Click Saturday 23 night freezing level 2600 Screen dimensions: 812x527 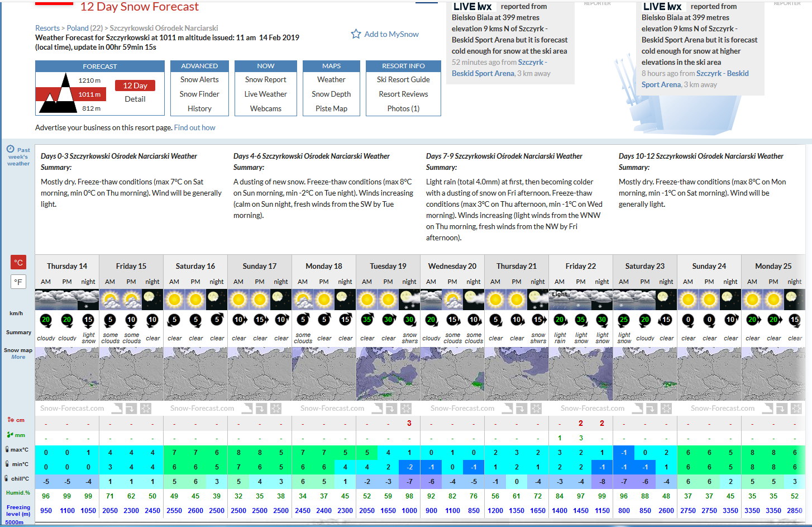pyautogui.click(x=666, y=510)
